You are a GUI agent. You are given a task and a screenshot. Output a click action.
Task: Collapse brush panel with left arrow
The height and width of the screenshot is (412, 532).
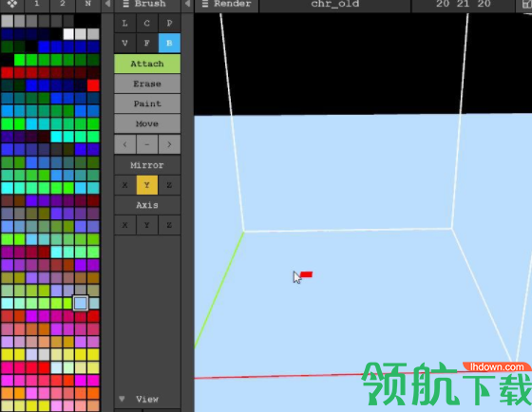click(x=187, y=4)
